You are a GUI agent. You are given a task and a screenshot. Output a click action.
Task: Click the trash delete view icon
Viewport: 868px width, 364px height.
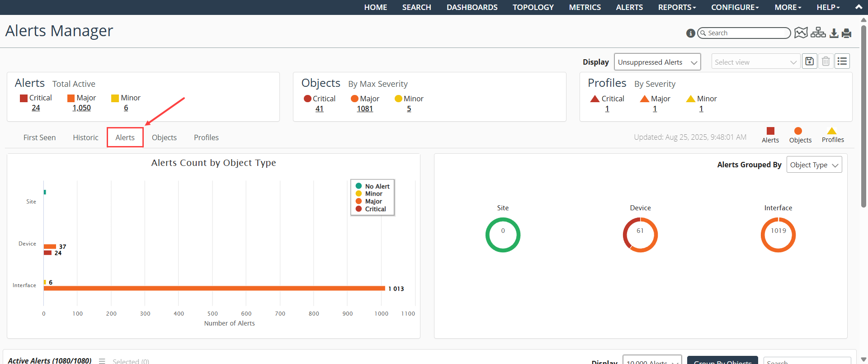[826, 61]
